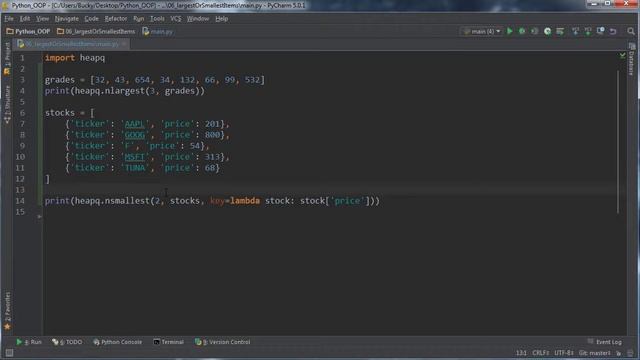Click the cursor position 13:1 indicator
Image resolution: width=640 pixels, height=360 pixels.
[521, 353]
